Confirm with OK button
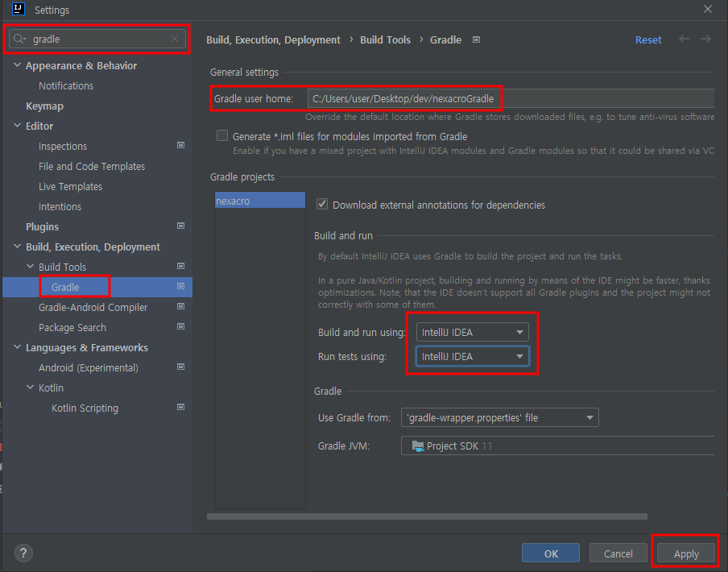This screenshot has height=572, width=728. point(551,553)
